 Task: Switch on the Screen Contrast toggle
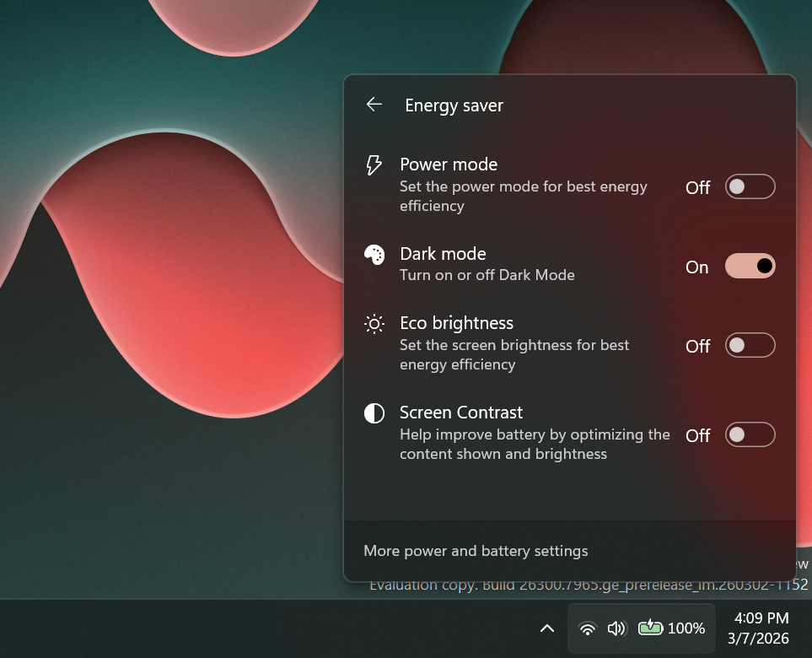[x=750, y=435]
